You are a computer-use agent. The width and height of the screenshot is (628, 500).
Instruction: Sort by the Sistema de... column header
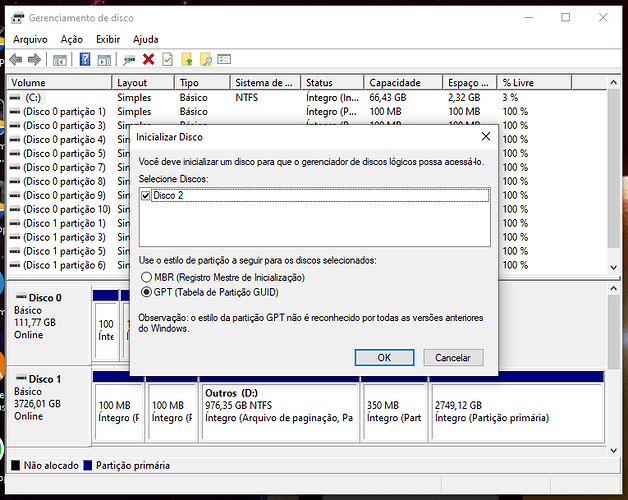[x=266, y=83]
